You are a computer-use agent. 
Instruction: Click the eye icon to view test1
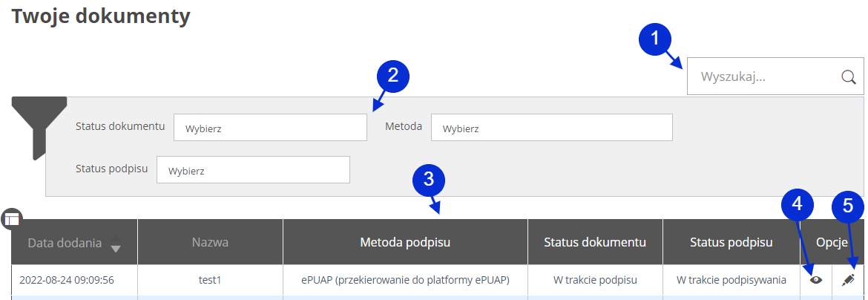(816, 280)
